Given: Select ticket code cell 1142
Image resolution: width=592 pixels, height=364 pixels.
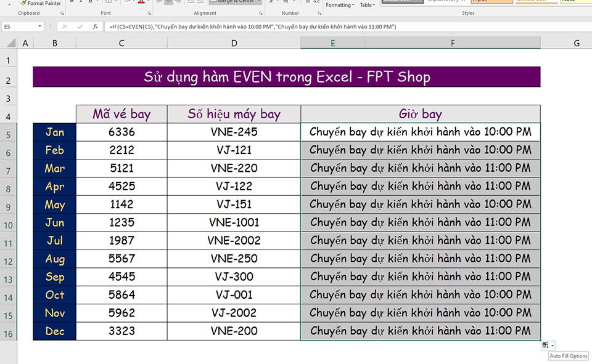Looking at the screenshot, I should (121, 204).
